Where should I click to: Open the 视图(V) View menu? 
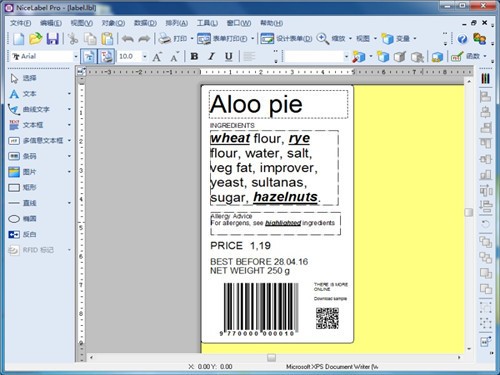point(81,23)
